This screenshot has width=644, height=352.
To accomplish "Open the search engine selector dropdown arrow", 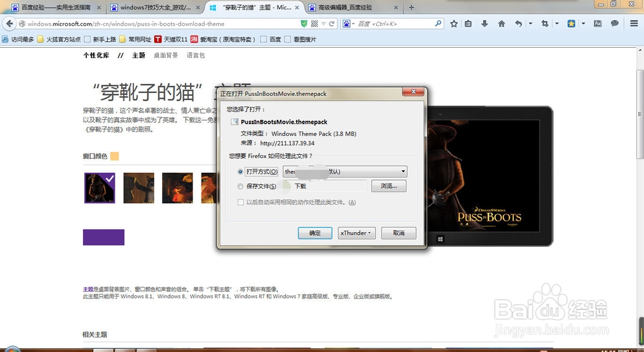I will click(353, 24).
